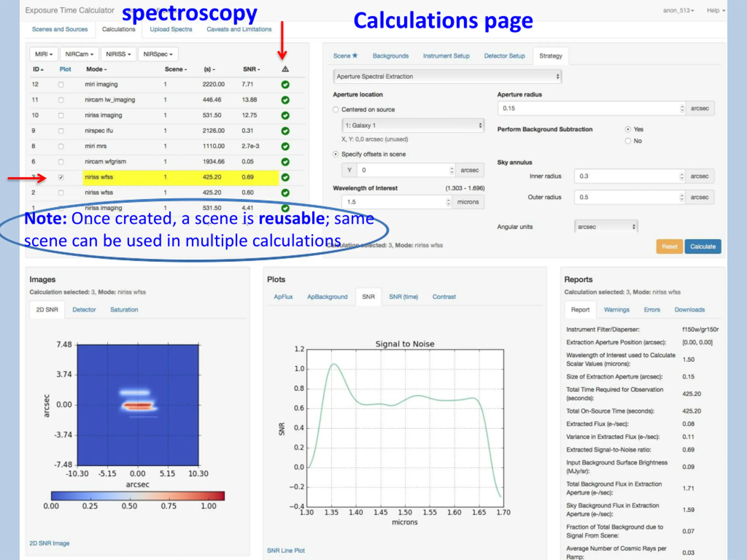Switch to Detector Setup tab
This screenshot has height=560, width=747.
(504, 56)
